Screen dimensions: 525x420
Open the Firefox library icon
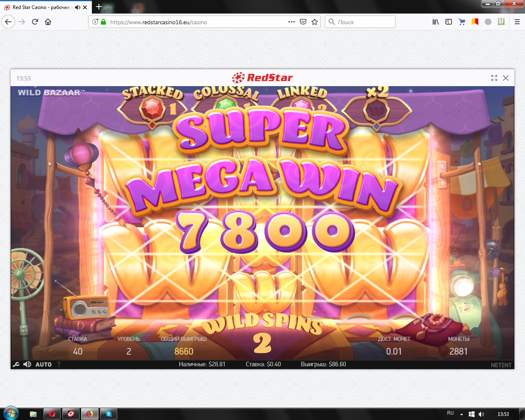click(436, 22)
